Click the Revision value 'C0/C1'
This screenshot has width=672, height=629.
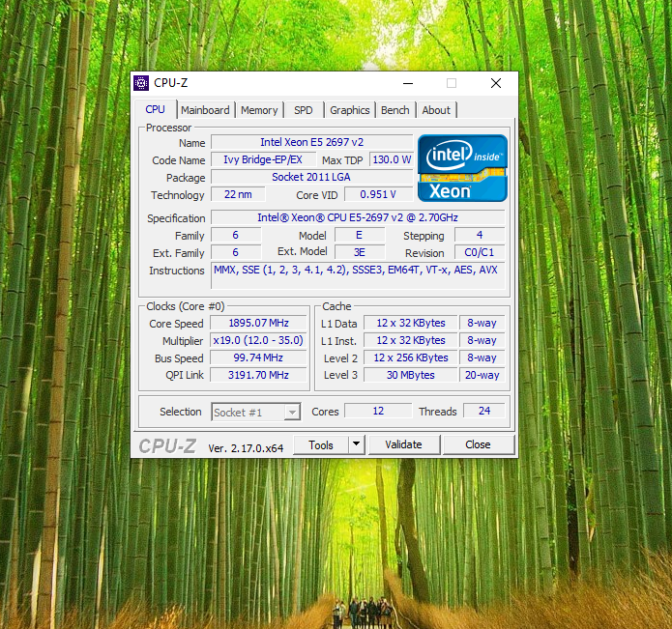[x=480, y=252]
